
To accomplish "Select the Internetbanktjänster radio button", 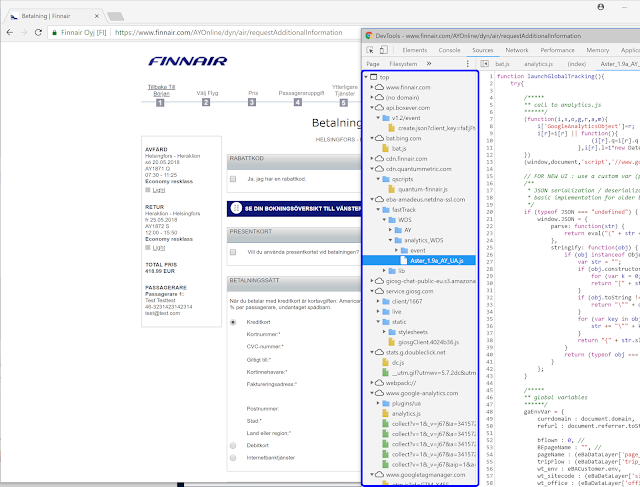I will (233, 458).
